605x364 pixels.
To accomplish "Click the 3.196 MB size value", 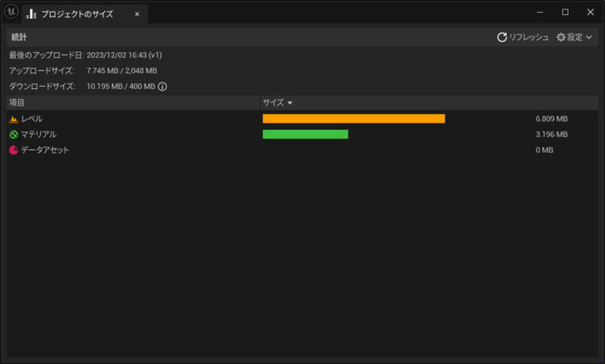I will (x=551, y=134).
